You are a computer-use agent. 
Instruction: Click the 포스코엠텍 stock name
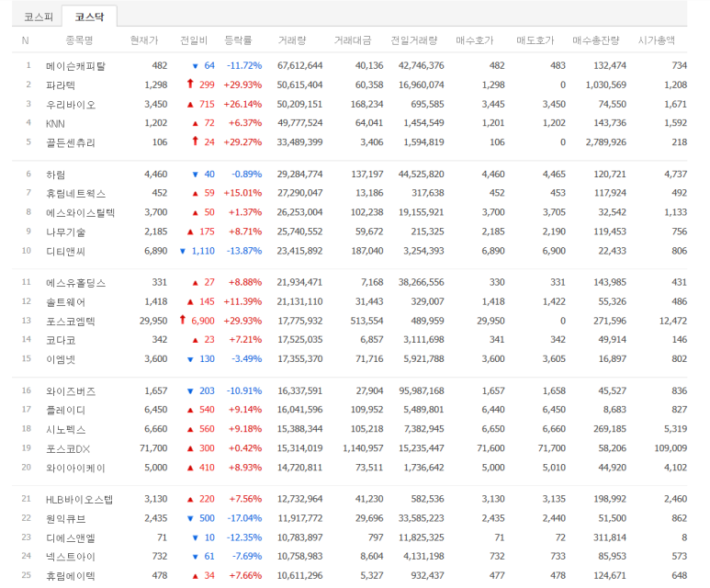70,321
